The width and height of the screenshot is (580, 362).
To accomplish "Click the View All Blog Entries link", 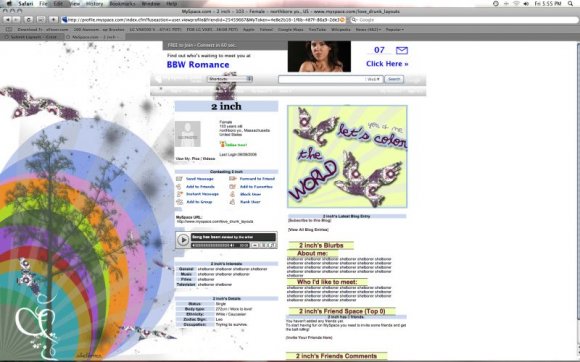I will [308, 230].
